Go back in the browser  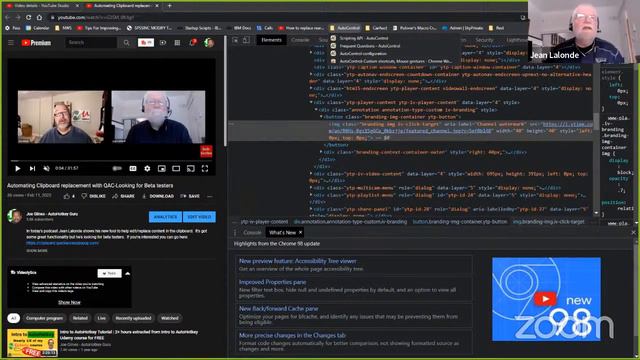coord(7,18)
